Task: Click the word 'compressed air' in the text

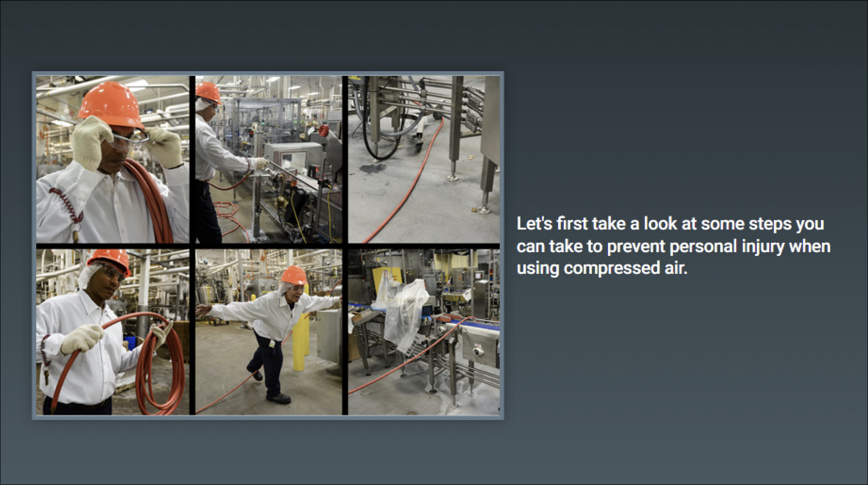Action: point(625,268)
